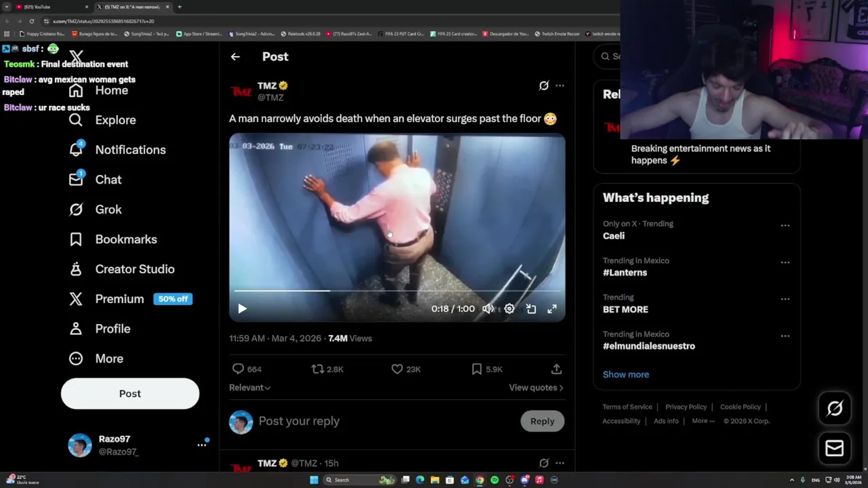Open Ads info footer link
Screen dimensions: 868x488
click(x=666, y=421)
